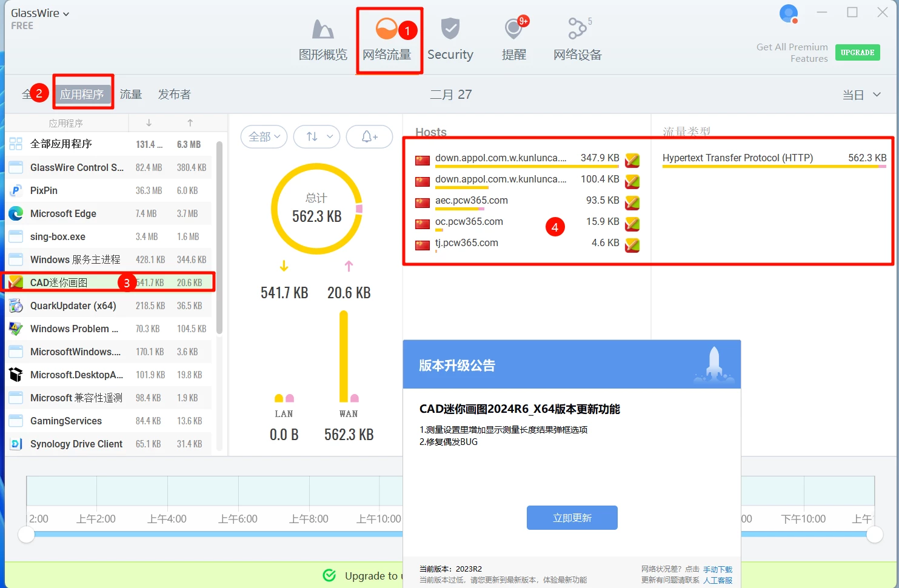
Task: Click the China flag beside aec.pcw365.com
Action: point(423,202)
